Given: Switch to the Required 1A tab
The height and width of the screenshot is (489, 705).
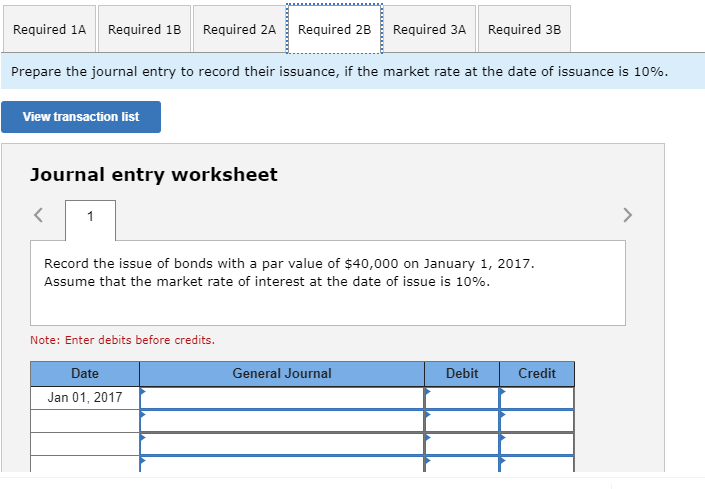Looking at the screenshot, I should tap(49, 29).
